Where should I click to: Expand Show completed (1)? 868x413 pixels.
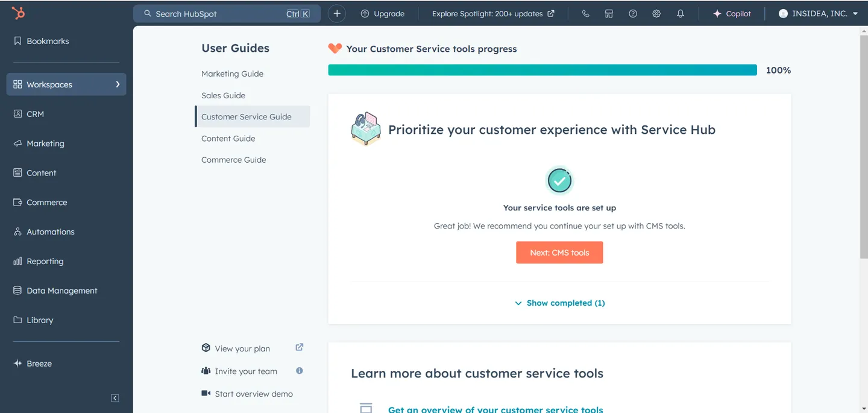[x=559, y=303]
